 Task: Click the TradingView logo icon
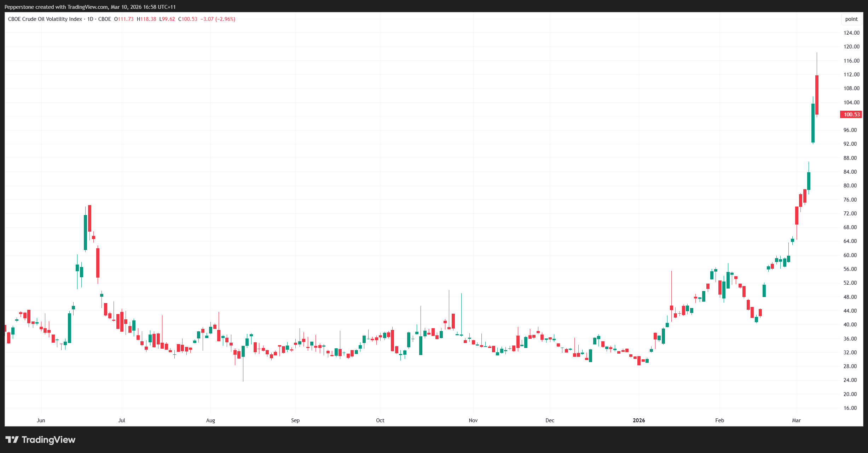pos(12,440)
